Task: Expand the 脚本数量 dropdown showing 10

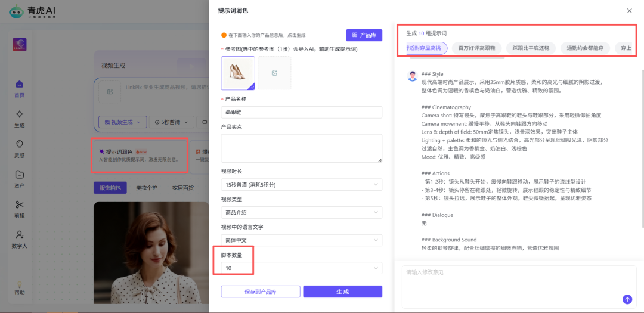Action: coord(301,268)
